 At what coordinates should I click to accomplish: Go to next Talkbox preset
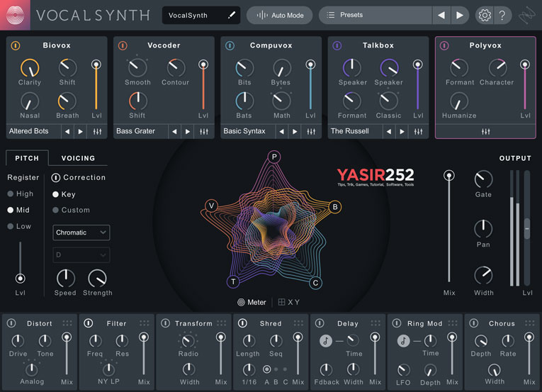click(x=402, y=131)
